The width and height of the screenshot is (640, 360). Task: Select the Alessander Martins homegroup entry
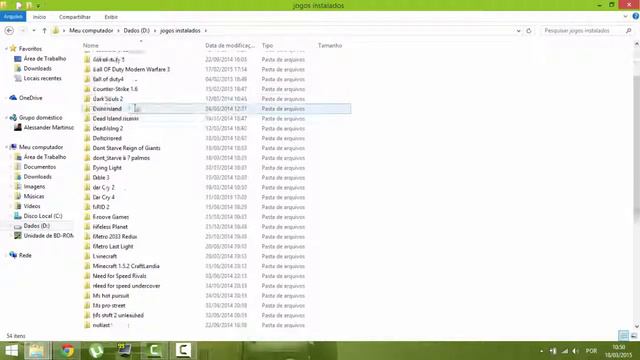click(49, 128)
